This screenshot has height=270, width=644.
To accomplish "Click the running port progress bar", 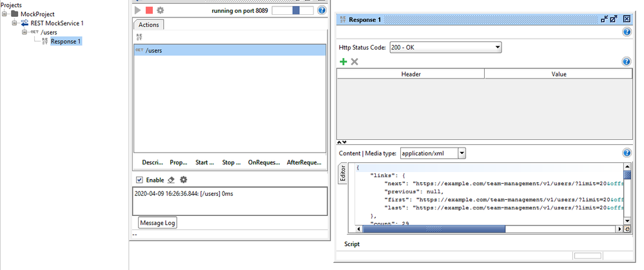I will pos(293,10).
